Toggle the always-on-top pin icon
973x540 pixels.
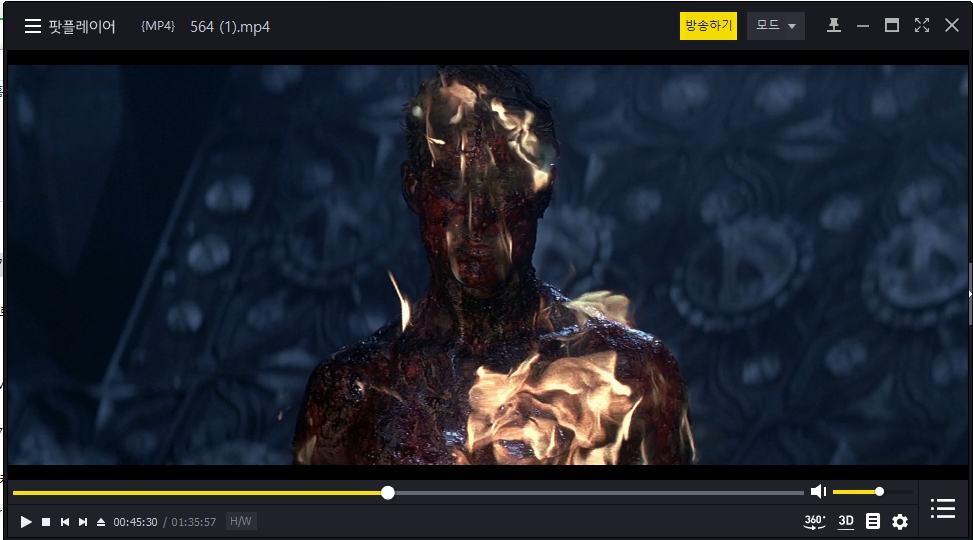(x=833, y=25)
